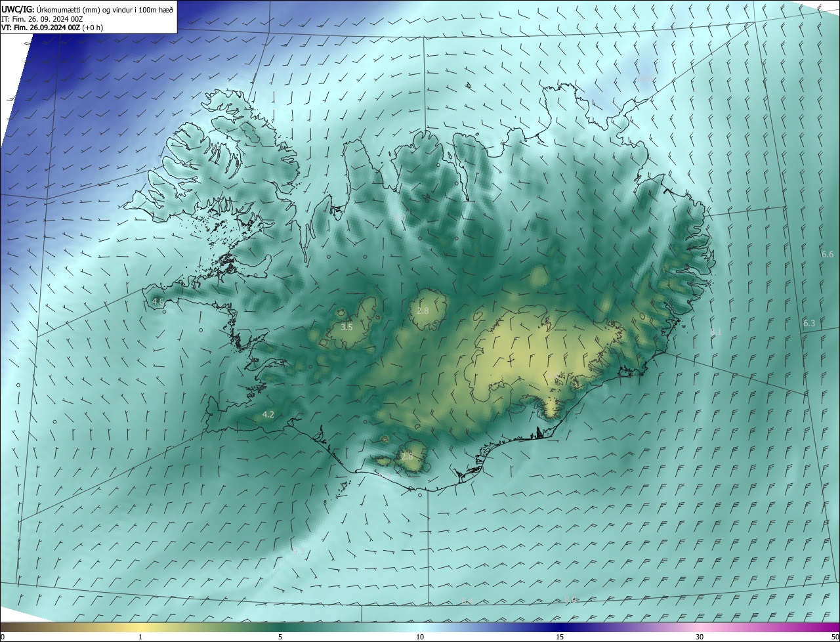Click the 30 tick on the color scale
Viewport: 840px width, 642px height.
pos(700,637)
